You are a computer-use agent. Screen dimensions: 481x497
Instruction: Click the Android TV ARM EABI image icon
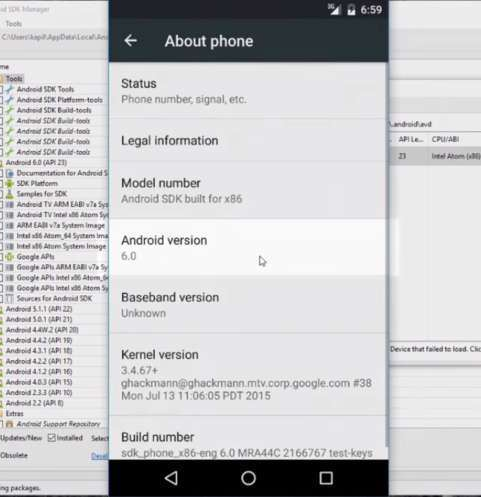10,204
